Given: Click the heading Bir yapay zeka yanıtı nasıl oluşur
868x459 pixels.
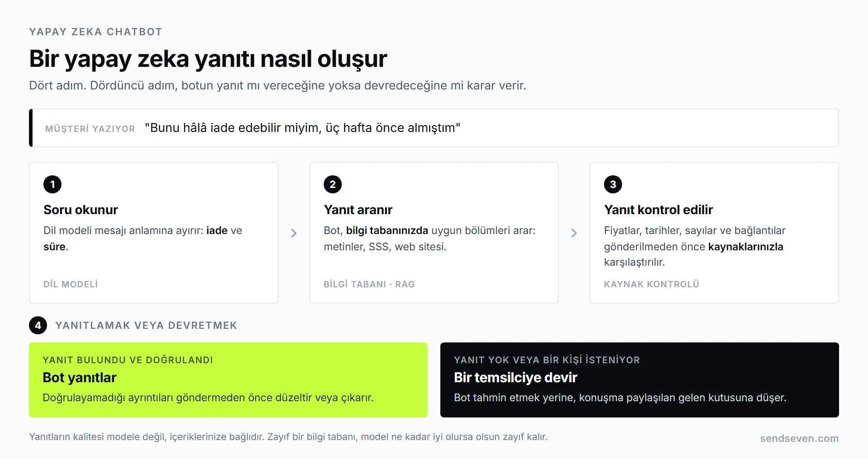Looking at the screenshot, I should [x=208, y=59].
